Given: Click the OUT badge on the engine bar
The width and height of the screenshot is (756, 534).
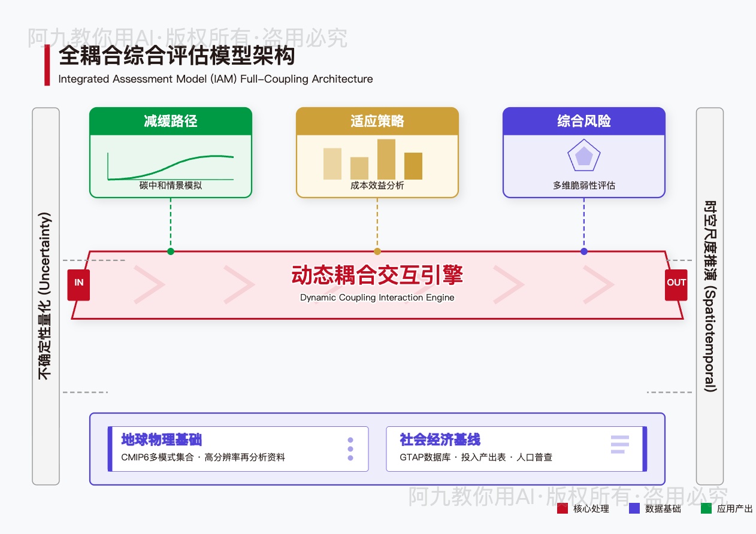Looking at the screenshot, I should 676,284.
